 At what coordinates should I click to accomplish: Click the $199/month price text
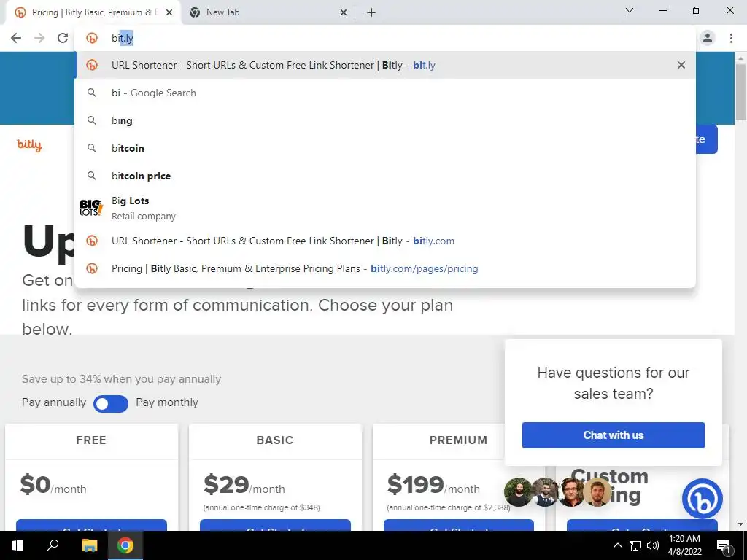433,485
